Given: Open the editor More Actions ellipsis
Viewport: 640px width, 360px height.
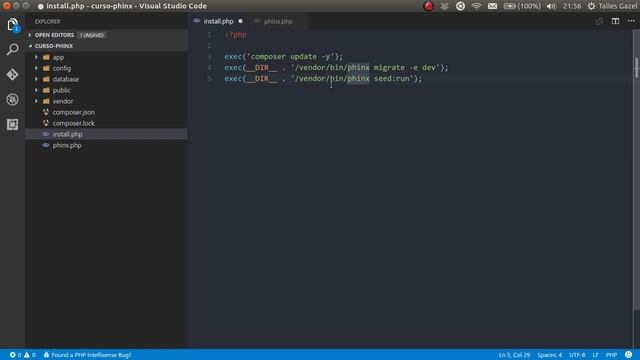Looking at the screenshot, I should click(631, 21).
